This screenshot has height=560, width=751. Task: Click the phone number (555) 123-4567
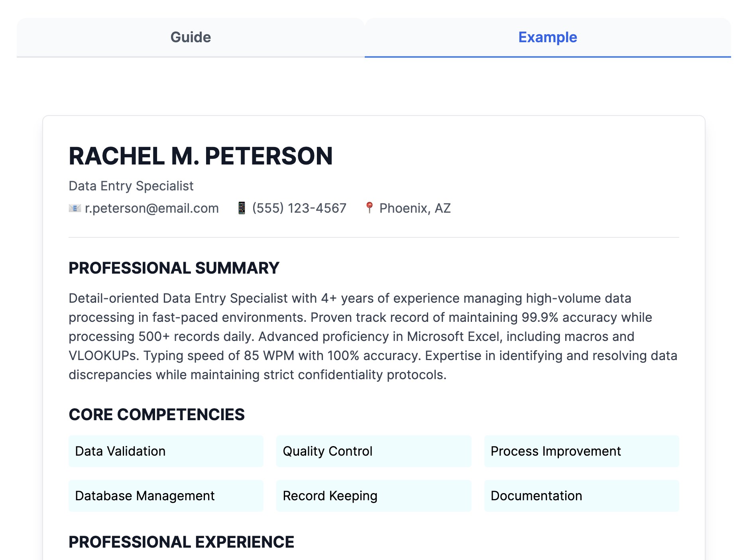coord(299,208)
